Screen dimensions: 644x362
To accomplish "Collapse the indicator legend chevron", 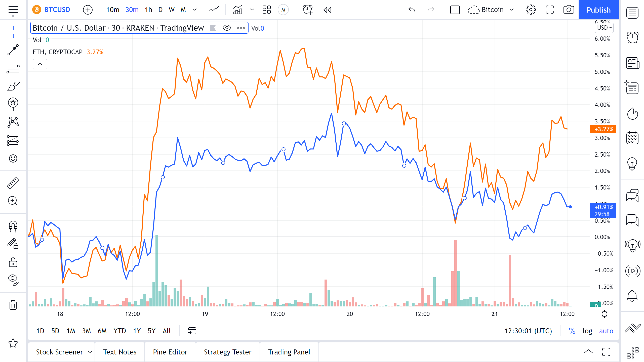I will point(40,64).
